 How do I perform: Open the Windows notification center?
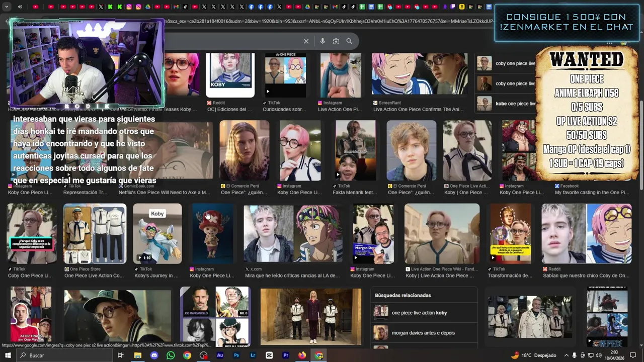point(633,355)
